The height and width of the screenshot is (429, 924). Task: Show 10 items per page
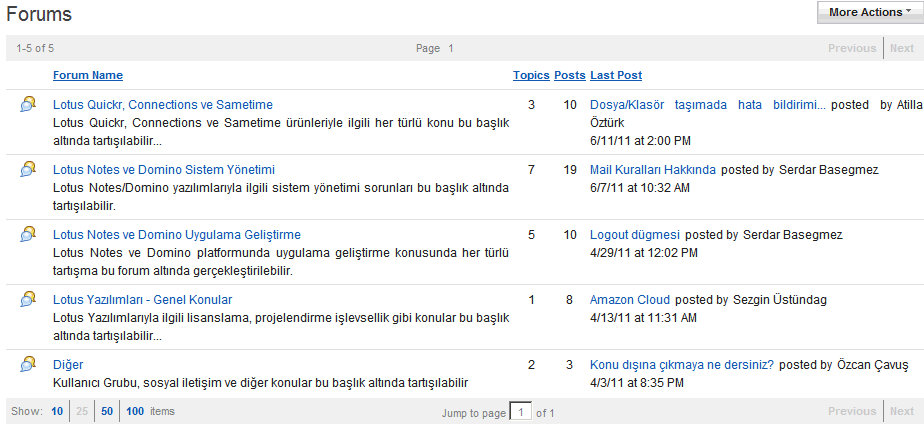57,411
